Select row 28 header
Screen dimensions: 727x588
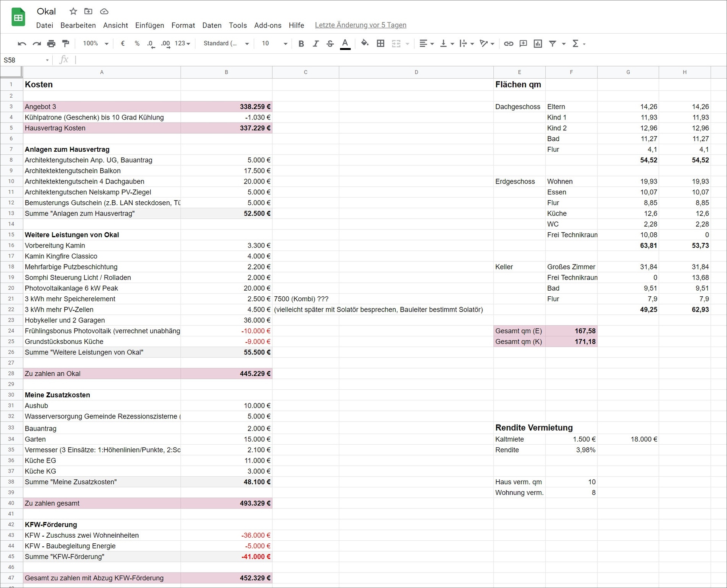pos(11,373)
